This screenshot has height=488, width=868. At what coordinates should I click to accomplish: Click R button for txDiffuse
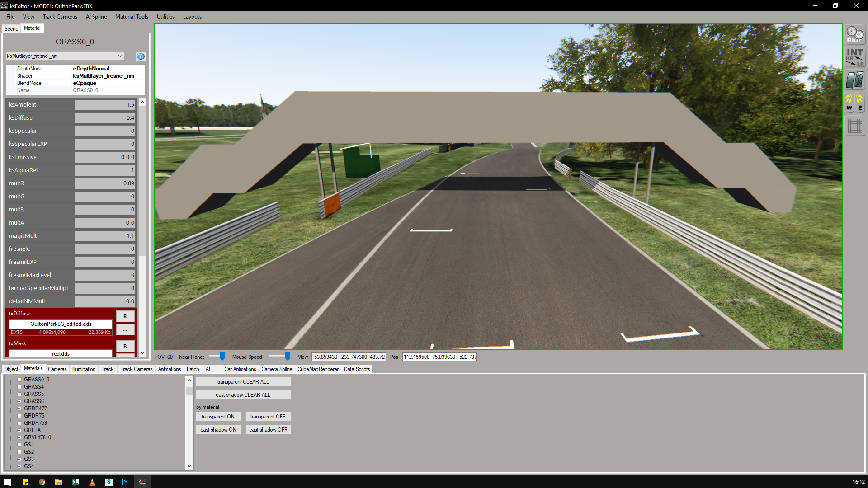(x=125, y=316)
